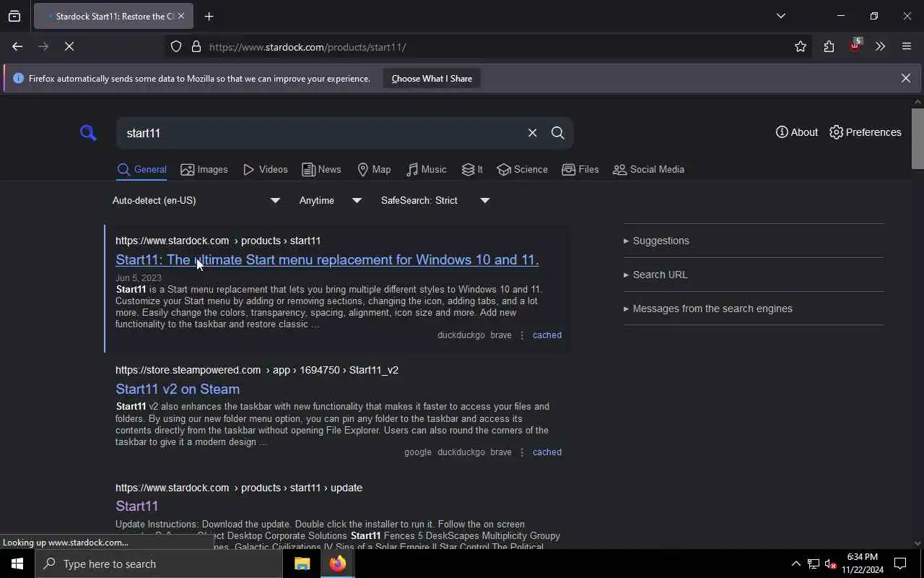
Task: Open cached version of the stardock result
Action: 546,335
